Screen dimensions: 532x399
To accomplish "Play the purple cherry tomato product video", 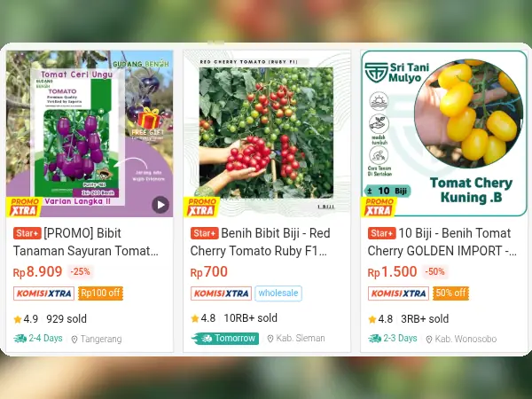I will pos(160,205).
